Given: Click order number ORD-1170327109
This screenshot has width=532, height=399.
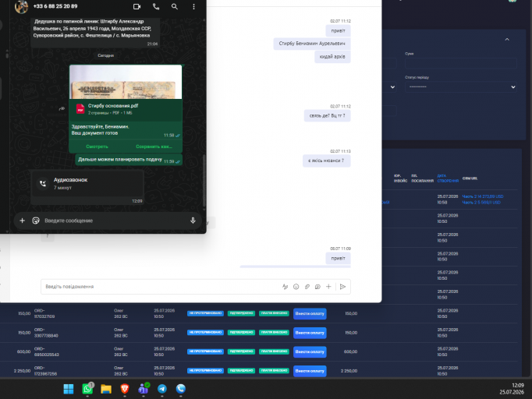Looking at the screenshot, I should (44, 313).
